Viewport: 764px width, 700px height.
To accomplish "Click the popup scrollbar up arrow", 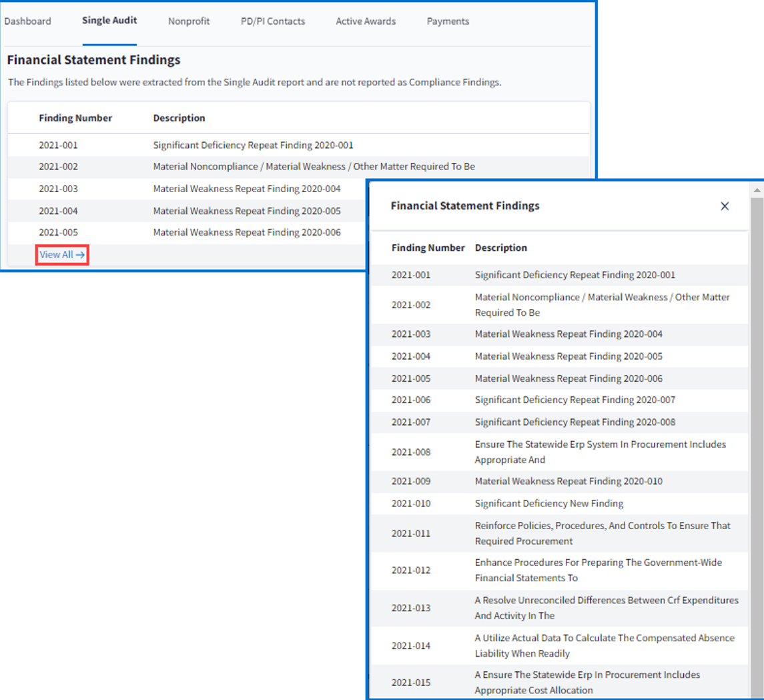I will click(757, 191).
